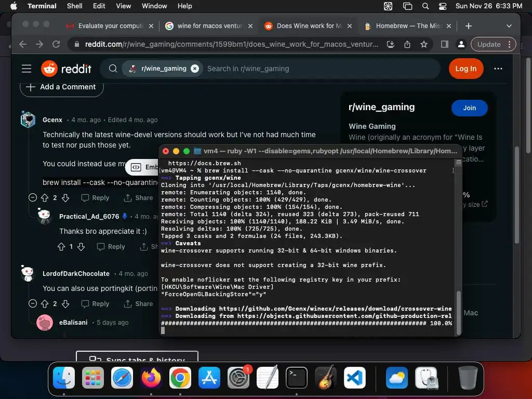Open the reddit three-dot options menu
532x399 pixels.
coord(498,69)
